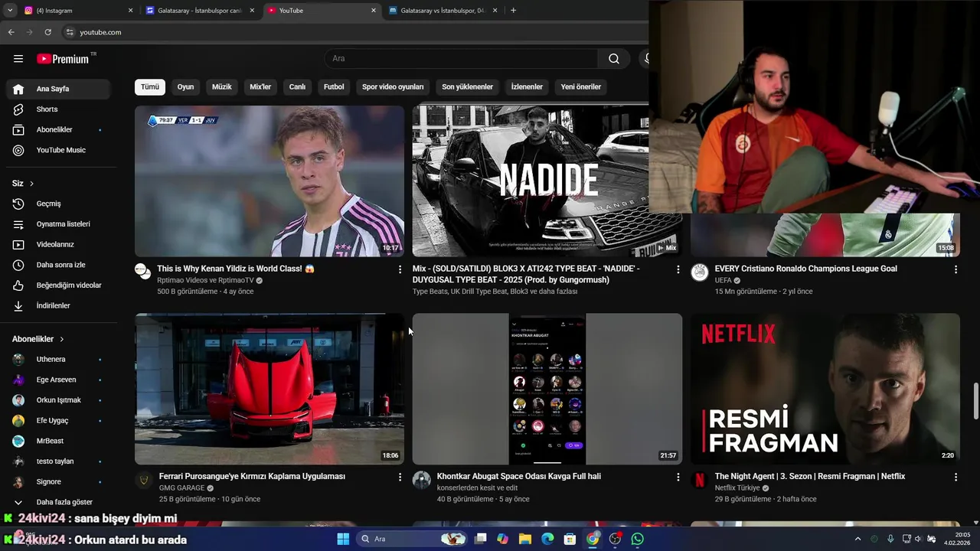Select the 'Futbol' filter chip
The width and height of the screenshot is (980, 551).
click(x=334, y=86)
